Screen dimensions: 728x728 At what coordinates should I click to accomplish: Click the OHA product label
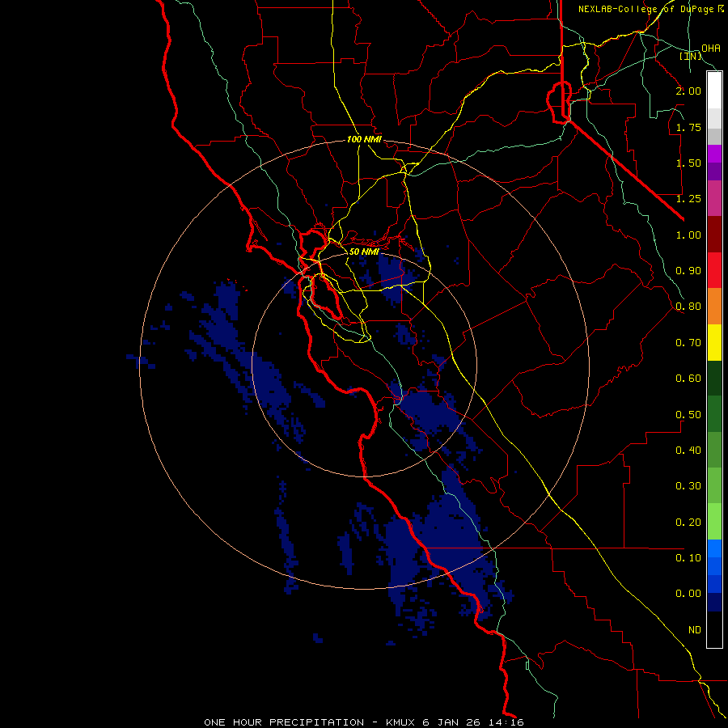[x=711, y=49]
